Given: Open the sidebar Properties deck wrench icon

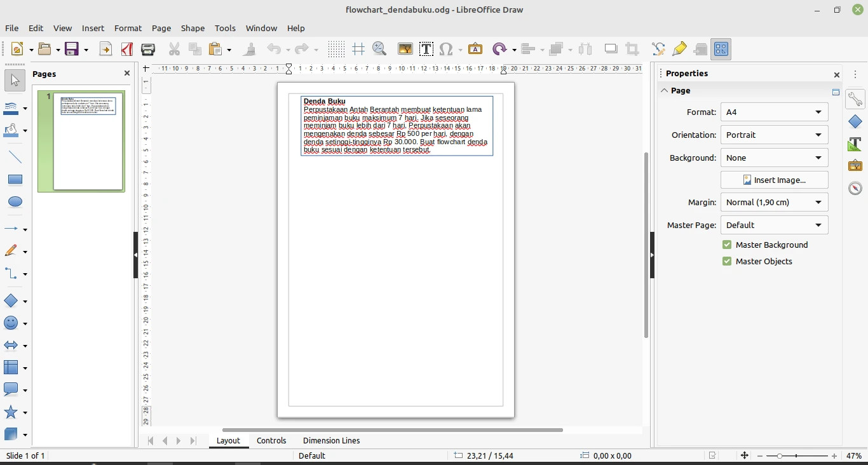Looking at the screenshot, I should click(855, 99).
